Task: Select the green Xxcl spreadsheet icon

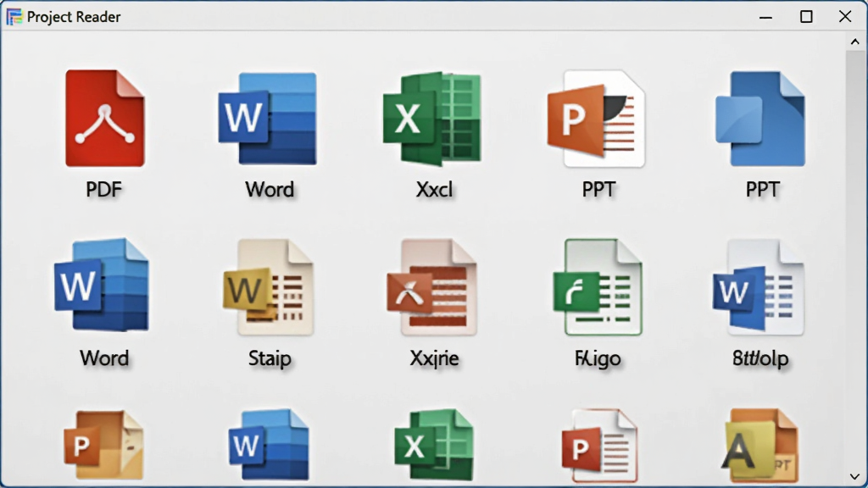Action: click(431, 119)
